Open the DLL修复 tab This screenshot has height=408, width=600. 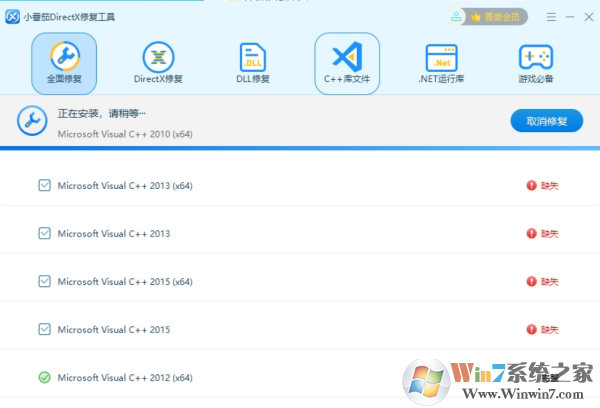tap(253, 64)
